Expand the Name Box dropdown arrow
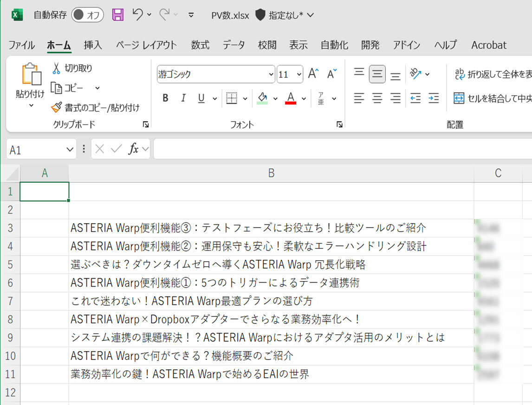Viewport: 532px width, 405px height. point(70,149)
